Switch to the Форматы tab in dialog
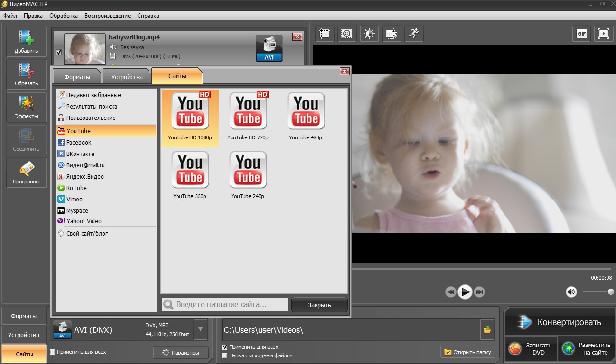 (x=77, y=77)
